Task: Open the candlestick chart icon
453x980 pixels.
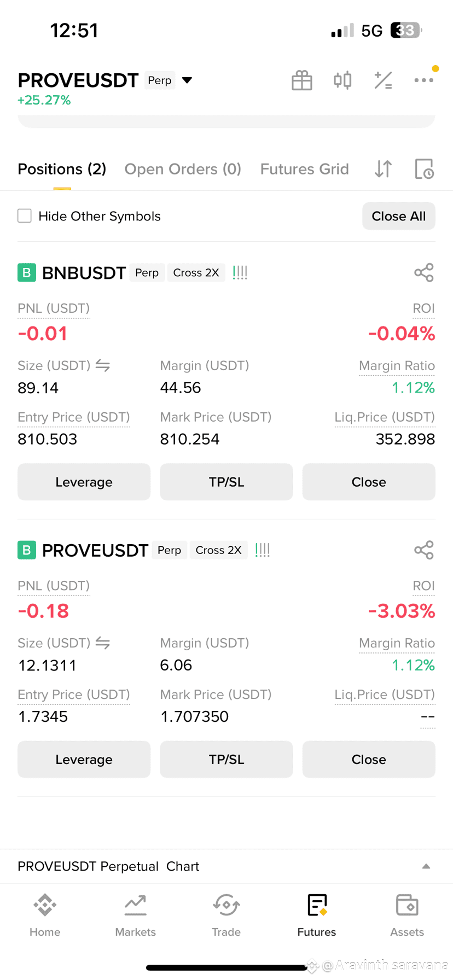Action: click(342, 80)
